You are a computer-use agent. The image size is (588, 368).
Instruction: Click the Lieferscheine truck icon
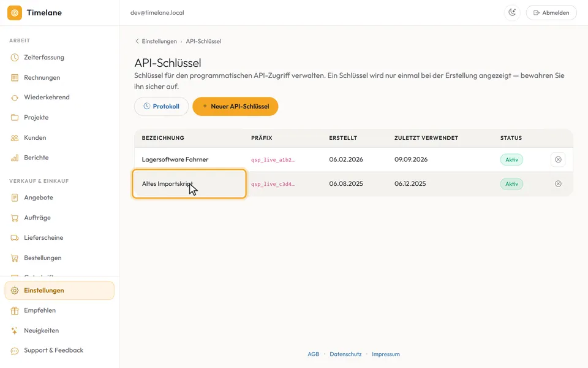pos(15,238)
